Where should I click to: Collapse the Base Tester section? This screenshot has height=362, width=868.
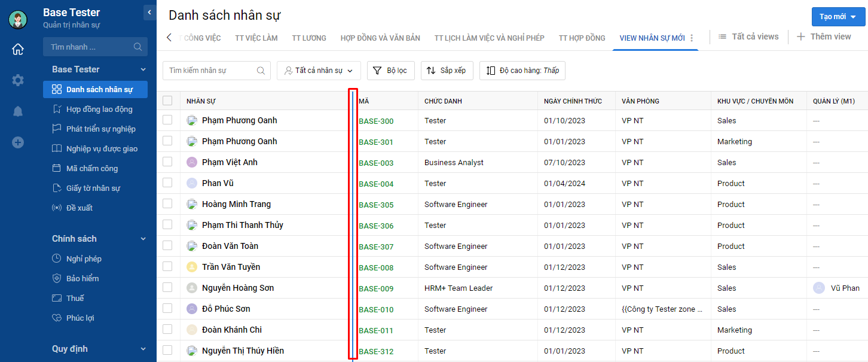[143, 69]
